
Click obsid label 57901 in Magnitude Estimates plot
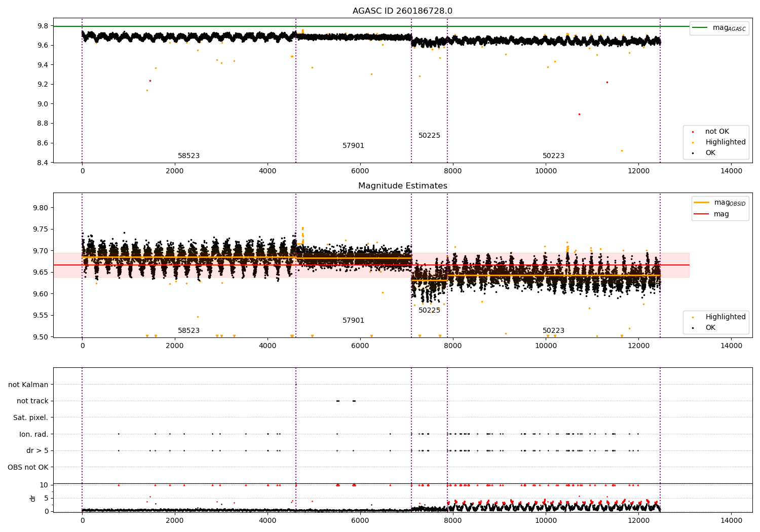pyautogui.click(x=353, y=321)
